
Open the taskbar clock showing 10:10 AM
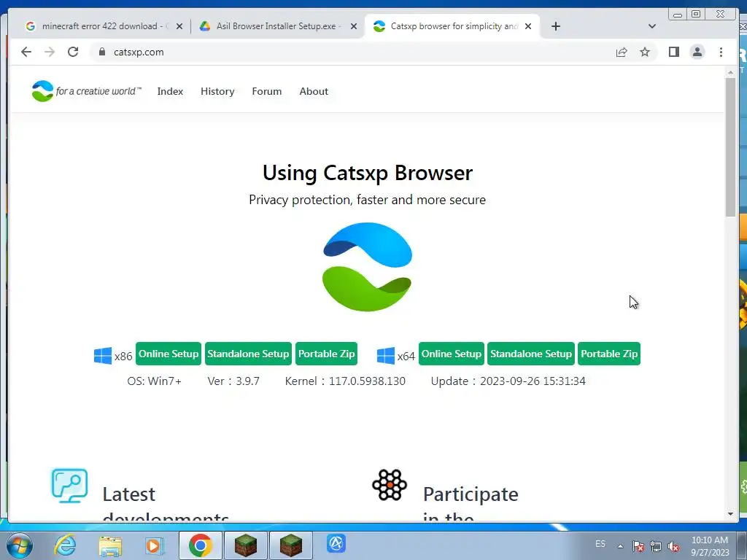click(x=710, y=546)
